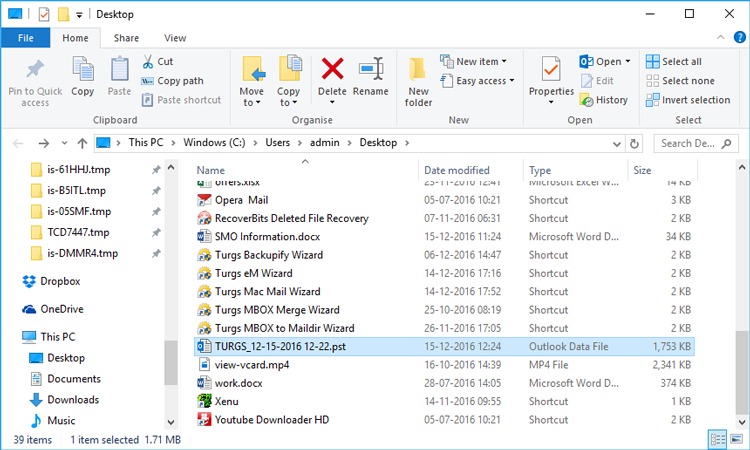Viewport: 750px width, 450px height.
Task: Go forward with the Forward arrow
Action: 44,143
